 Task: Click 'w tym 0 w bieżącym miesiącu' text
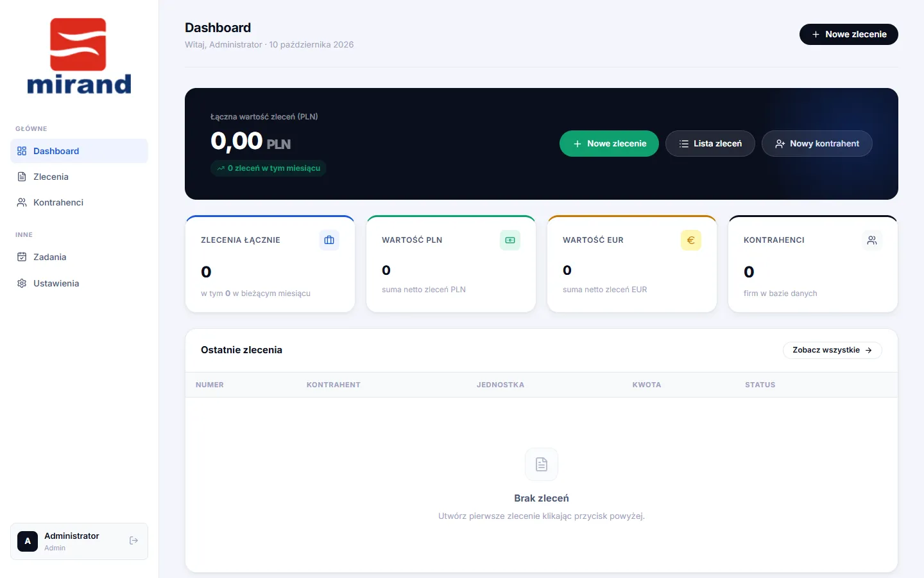point(255,293)
